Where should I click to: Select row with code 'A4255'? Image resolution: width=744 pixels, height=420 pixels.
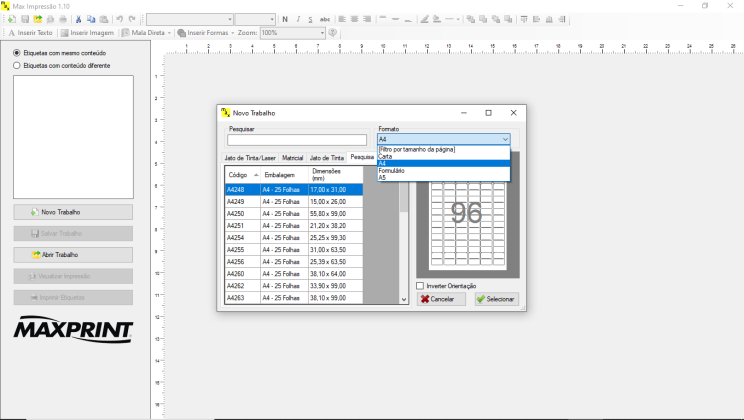[294, 250]
